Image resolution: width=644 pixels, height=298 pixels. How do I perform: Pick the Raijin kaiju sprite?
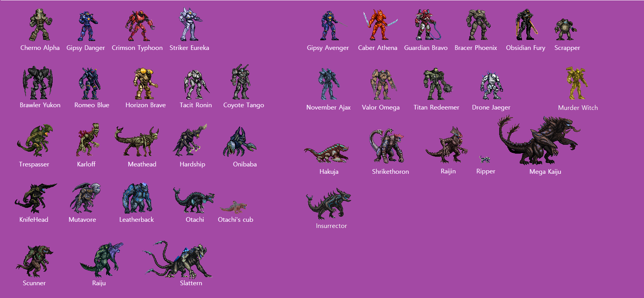(447, 145)
